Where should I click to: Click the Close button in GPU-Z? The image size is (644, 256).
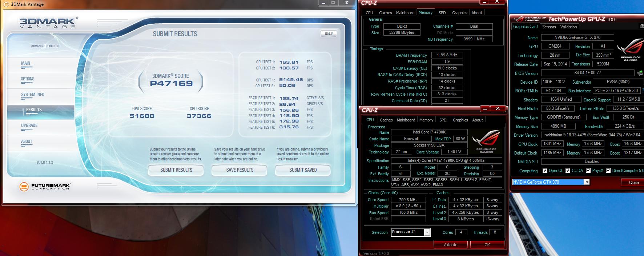[x=633, y=183]
